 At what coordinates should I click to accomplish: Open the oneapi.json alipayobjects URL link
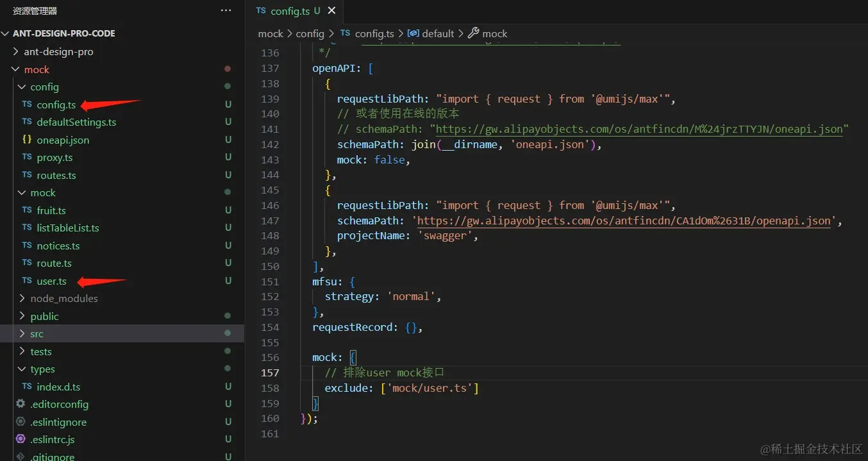(x=639, y=129)
